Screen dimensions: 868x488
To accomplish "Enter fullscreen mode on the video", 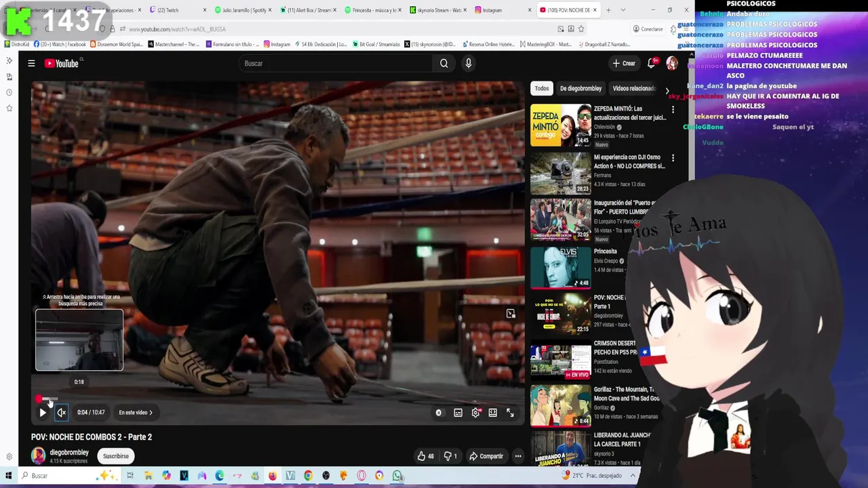I will point(510,413).
